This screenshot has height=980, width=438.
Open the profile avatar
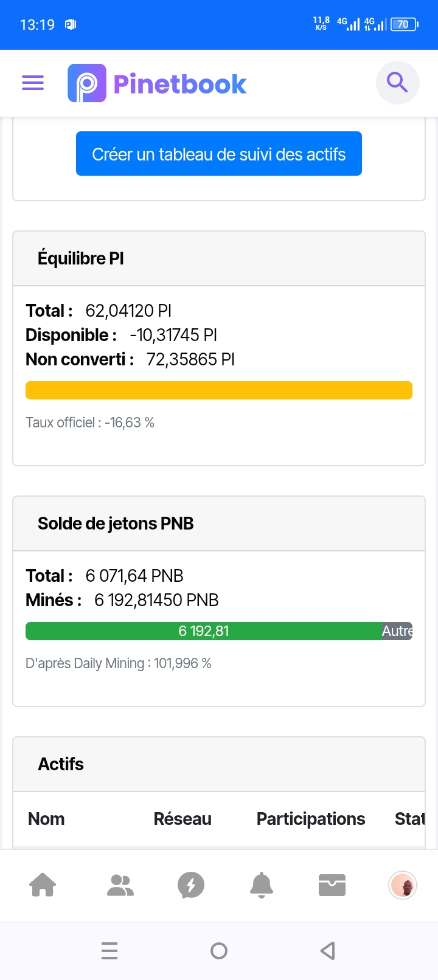click(x=403, y=885)
